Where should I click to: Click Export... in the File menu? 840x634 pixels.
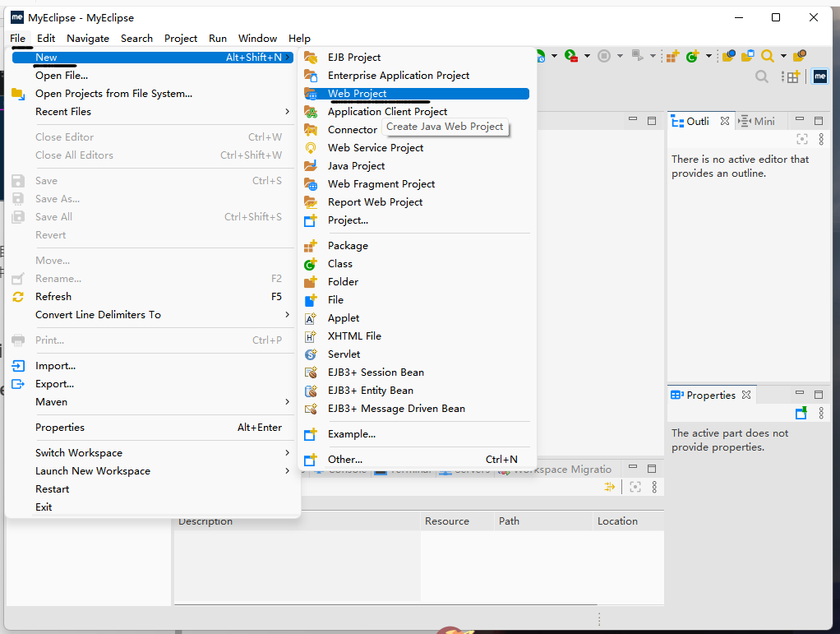[x=152, y=384]
